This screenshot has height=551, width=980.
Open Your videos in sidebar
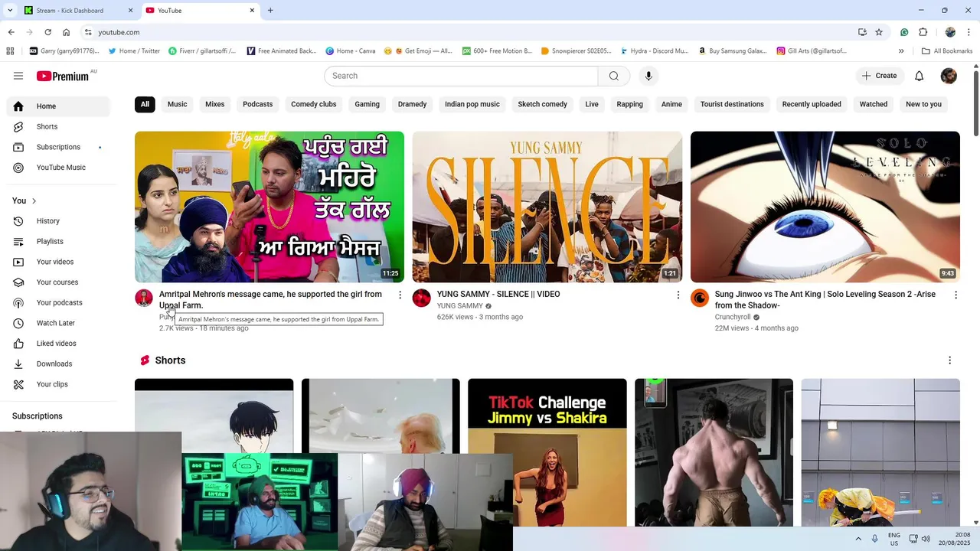coord(58,262)
